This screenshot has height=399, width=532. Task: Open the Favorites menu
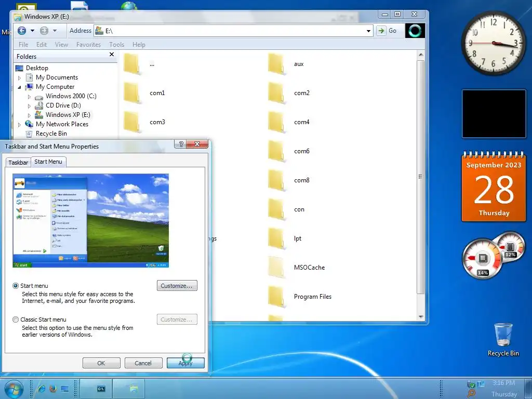(88, 45)
